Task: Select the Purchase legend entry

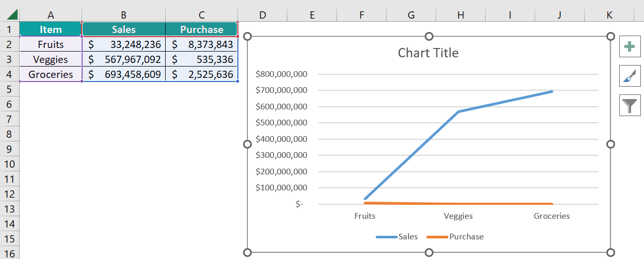Action: pos(466,237)
